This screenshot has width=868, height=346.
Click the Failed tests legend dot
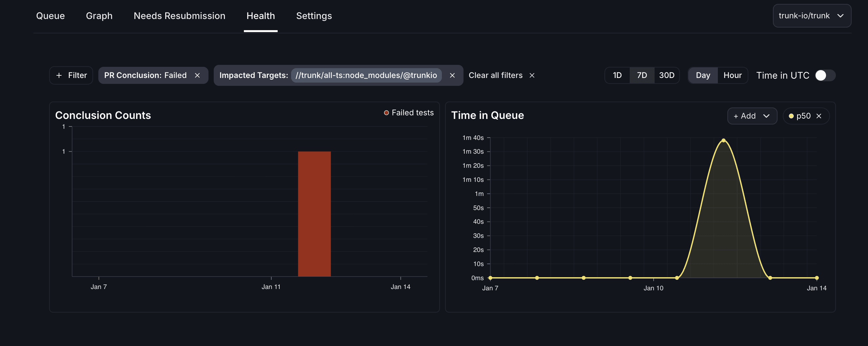386,113
